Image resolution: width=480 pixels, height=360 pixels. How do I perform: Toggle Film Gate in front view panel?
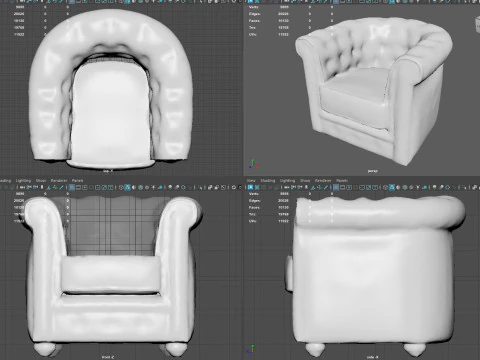(78, 188)
